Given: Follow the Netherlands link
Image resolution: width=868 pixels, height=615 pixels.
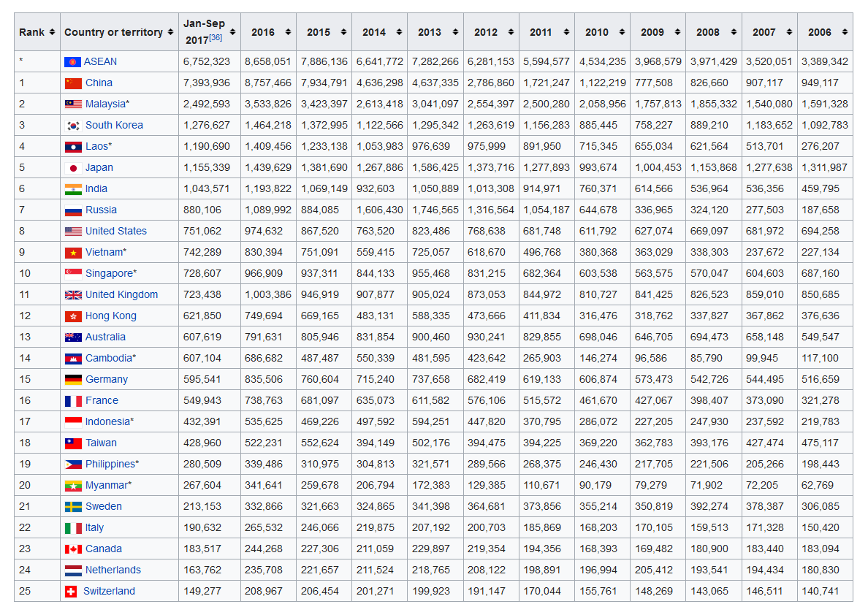Looking at the screenshot, I should pyautogui.click(x=113, y=570).
